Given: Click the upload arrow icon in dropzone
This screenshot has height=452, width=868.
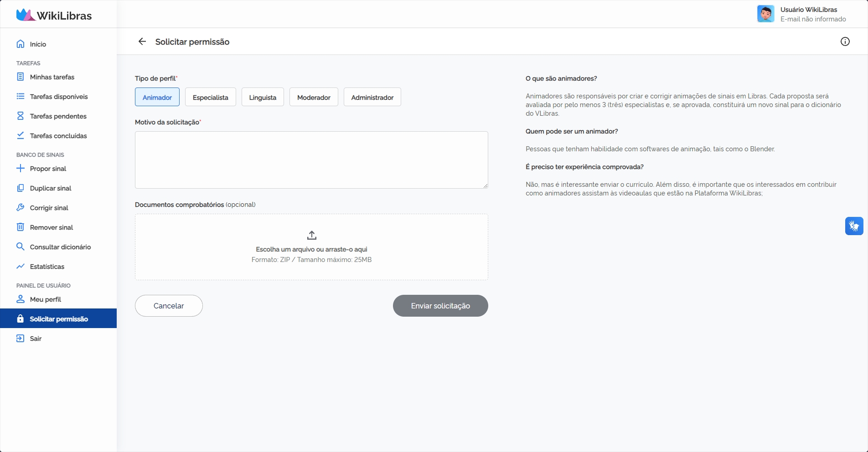Looking at the screenshot, I should tap(311, 235).
